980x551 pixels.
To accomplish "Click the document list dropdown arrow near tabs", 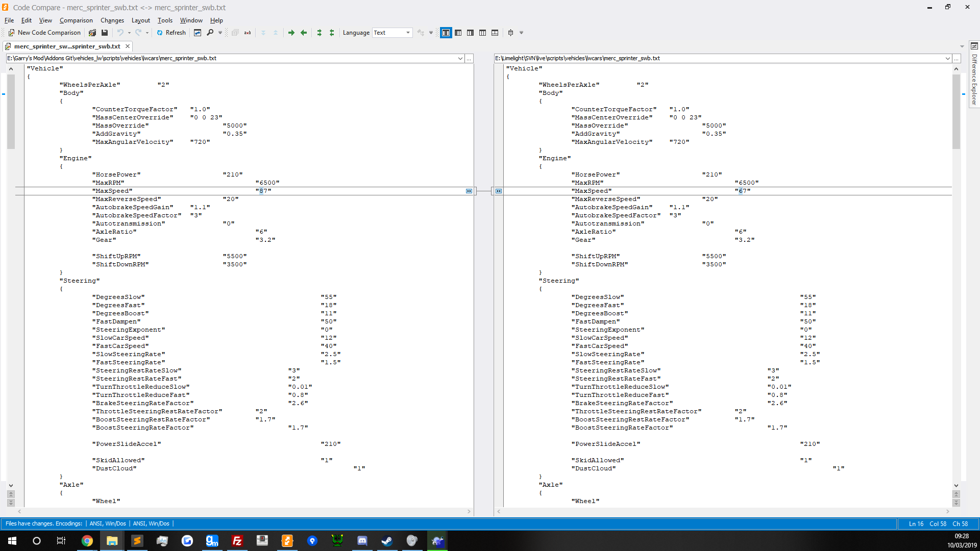I will [962, 46].
